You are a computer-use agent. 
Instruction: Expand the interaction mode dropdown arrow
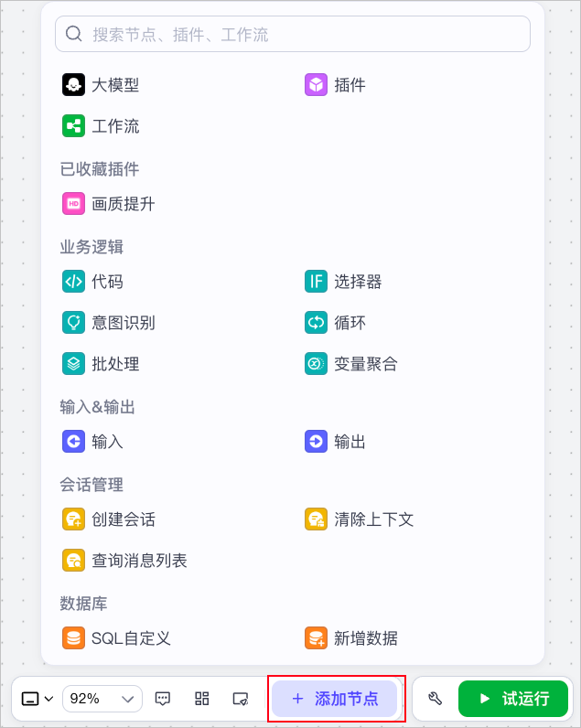point(48,699)
